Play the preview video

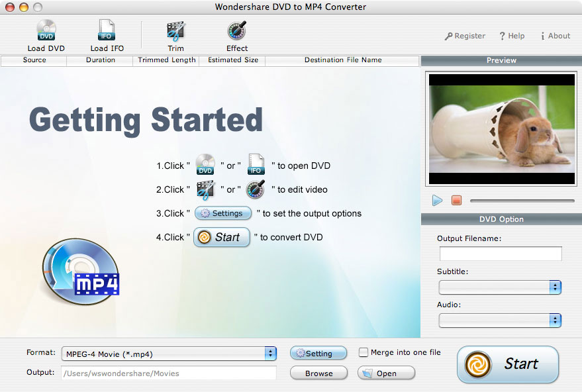coord(437,201)
